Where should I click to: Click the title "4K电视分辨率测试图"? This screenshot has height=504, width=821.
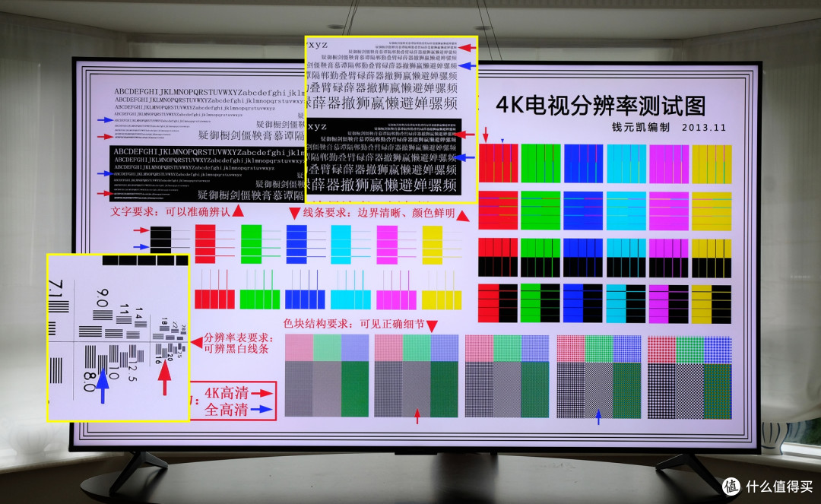(601, 106)
